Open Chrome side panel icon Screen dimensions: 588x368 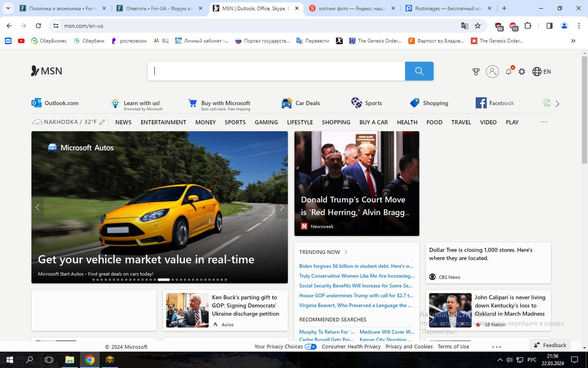(549, 26)
